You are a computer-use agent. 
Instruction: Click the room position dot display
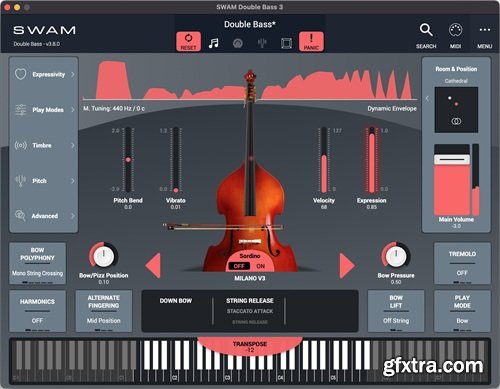click(456, 110)
